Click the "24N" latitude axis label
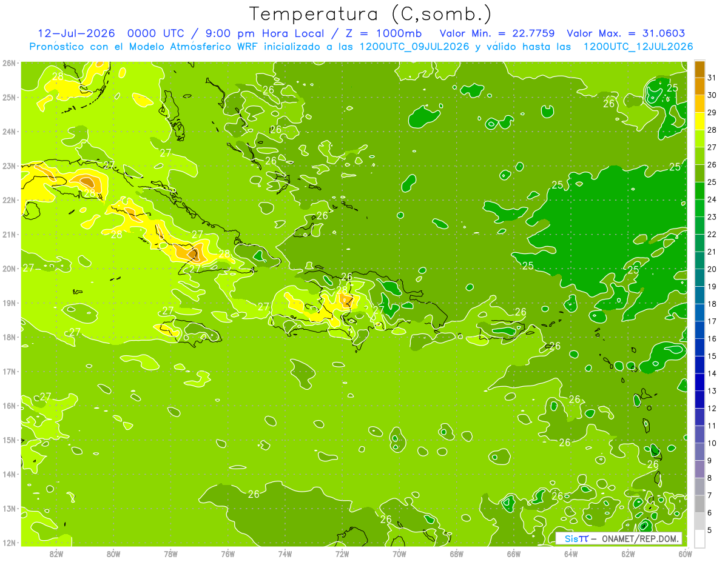The width and height of the screenshot is (728, 562). tap(8, 132)
